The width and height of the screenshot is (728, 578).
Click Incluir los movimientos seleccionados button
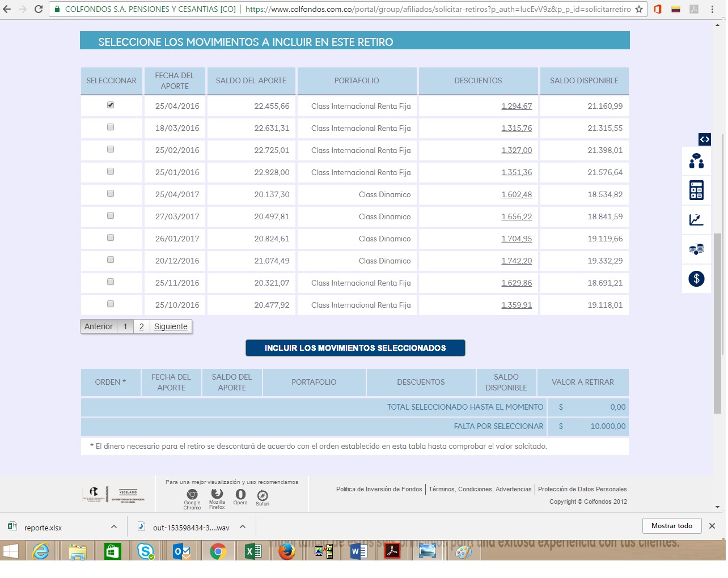coord(355,348)
